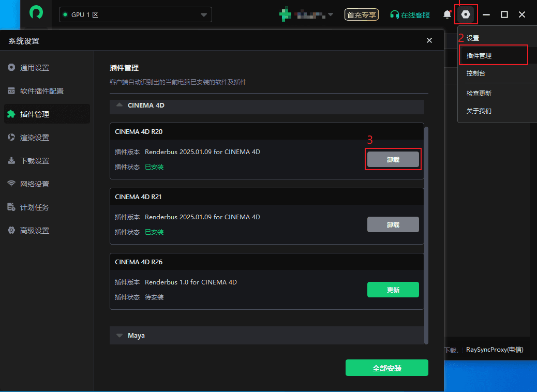Switch to 通用设置 tab
The image size is (537, 392).
coord(47,67)
